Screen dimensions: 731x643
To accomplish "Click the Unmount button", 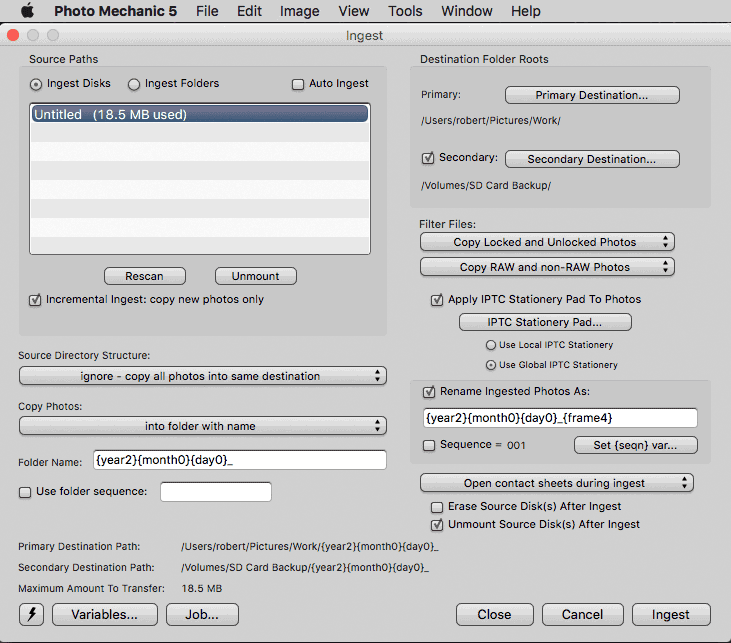I will 255,276.
